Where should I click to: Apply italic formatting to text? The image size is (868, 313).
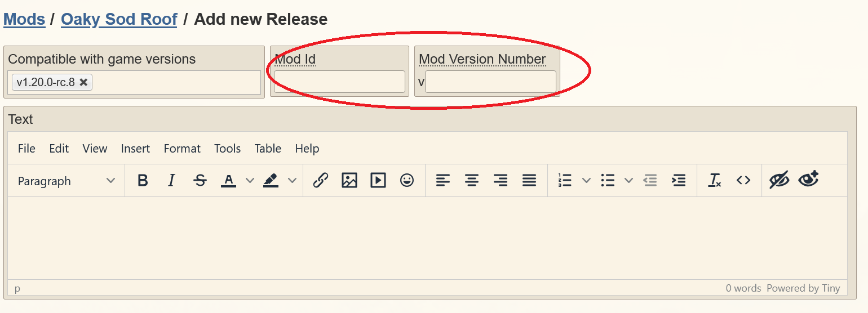171,181
